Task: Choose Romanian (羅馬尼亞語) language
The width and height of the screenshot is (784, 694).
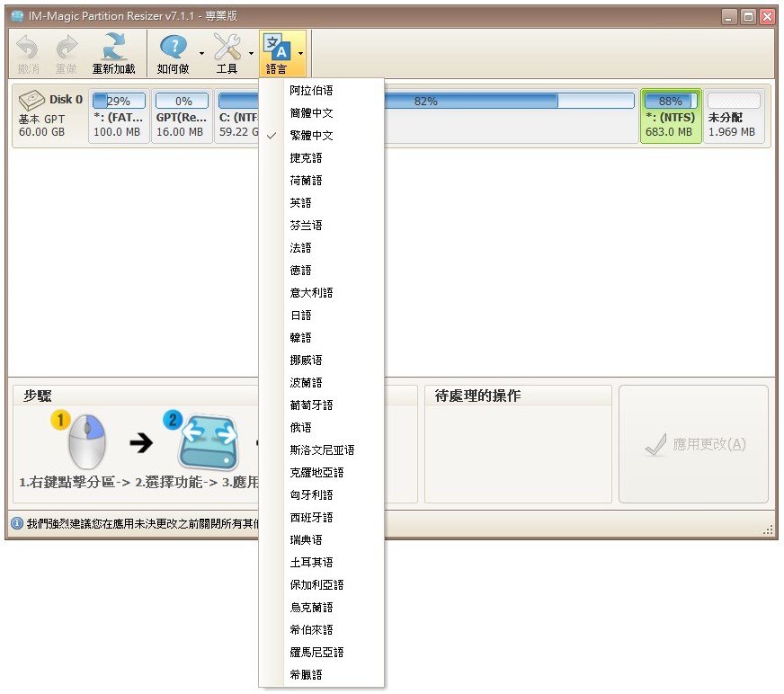Action: (322, 653)
